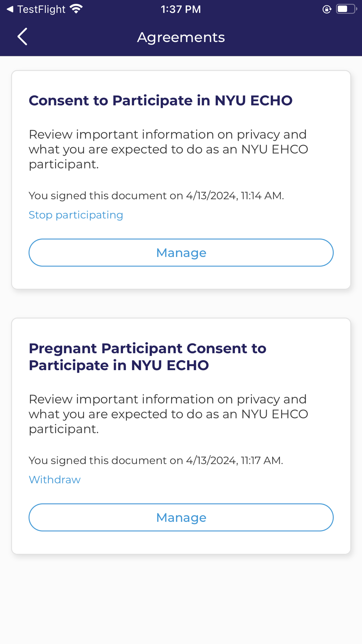Select the Consent to Participate in NYU ECHO heading
This screenshot has height=644, width=362.
pyautogui.click(x=160, y=100)
